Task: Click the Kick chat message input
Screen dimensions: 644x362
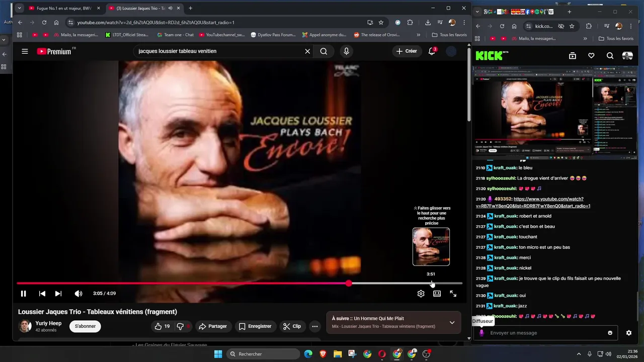Action: (x=545, y=333)
